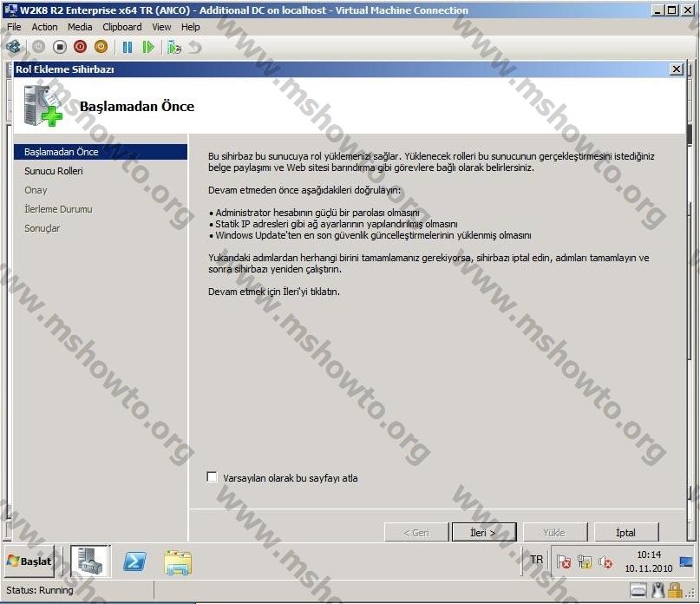Click the 'Statik IP adresleri' bullet line

click(x=333, y=224)
